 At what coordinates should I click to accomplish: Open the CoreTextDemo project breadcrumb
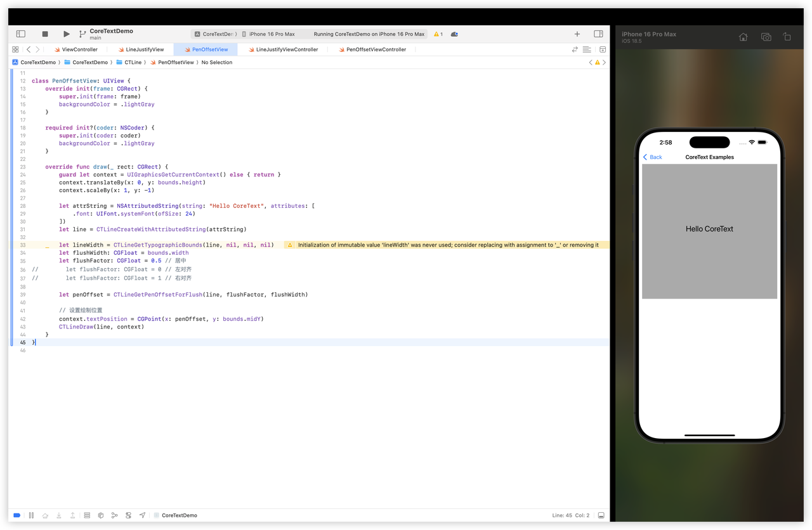34,62
